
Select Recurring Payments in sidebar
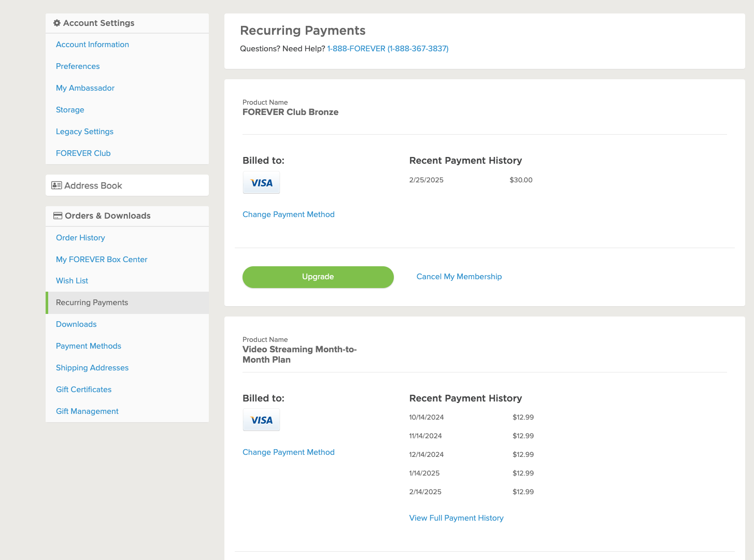tap(127, 303)
